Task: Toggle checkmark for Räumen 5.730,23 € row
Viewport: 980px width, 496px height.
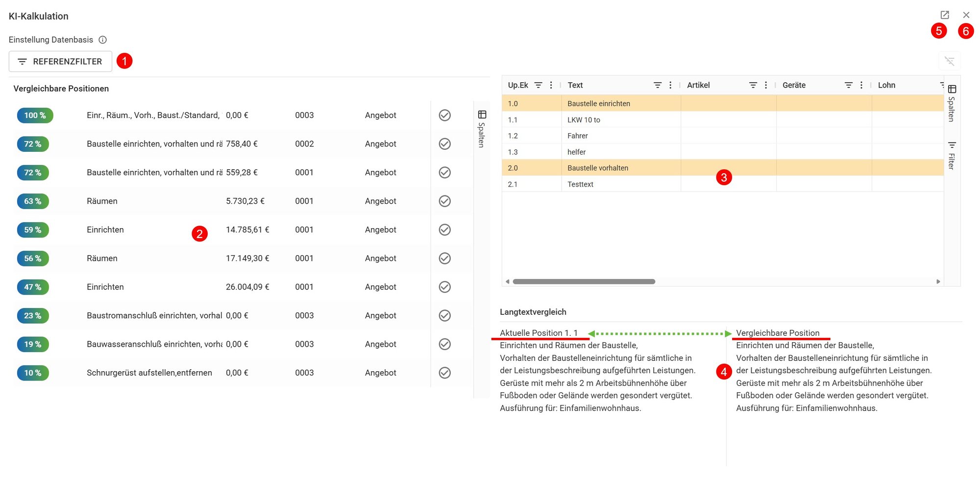Action: (444, 201)
